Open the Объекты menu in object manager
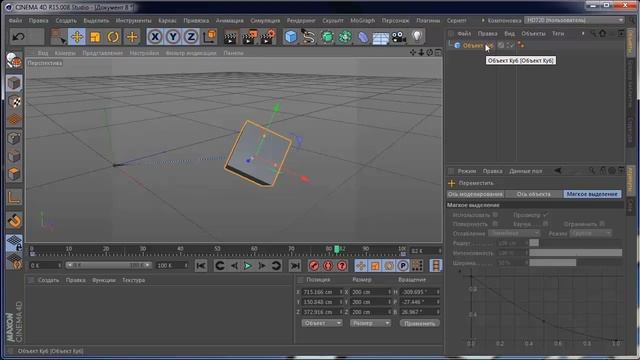The image size is (640, 360). pos(533,33)
